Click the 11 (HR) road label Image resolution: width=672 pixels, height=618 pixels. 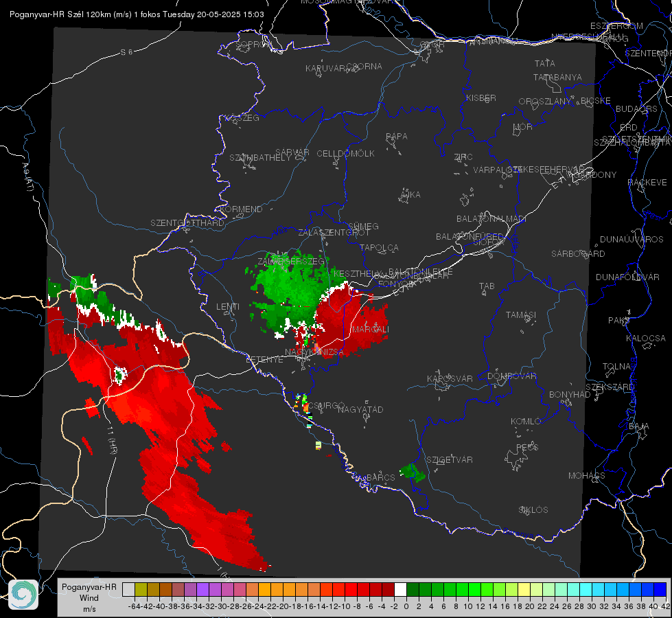pyautogui.click(x=111, y=441)
